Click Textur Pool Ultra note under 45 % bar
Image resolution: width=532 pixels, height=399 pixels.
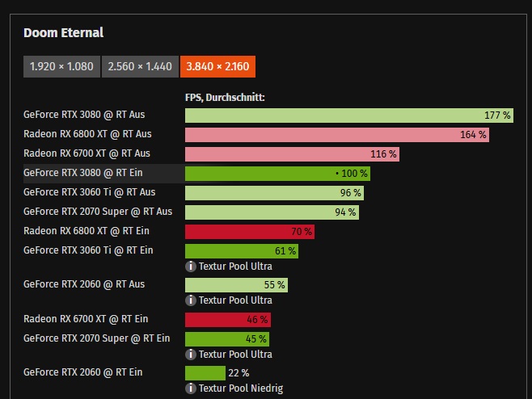[235, 355]
